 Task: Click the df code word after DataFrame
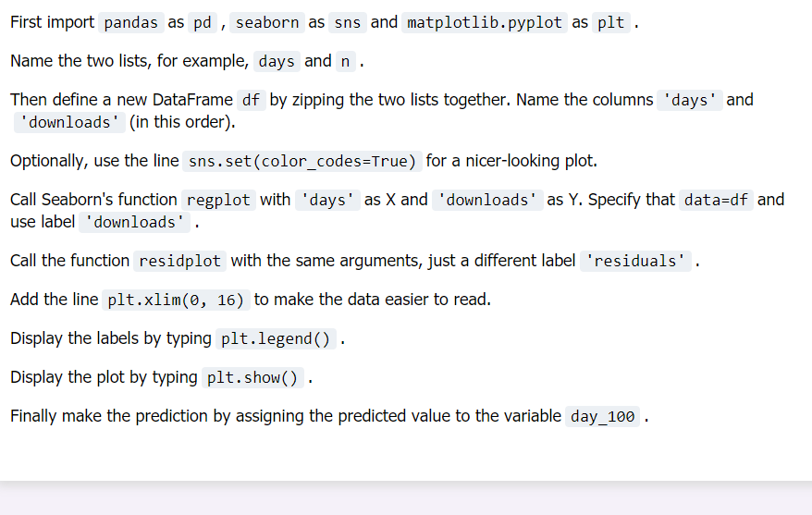(x=252, y=100)
